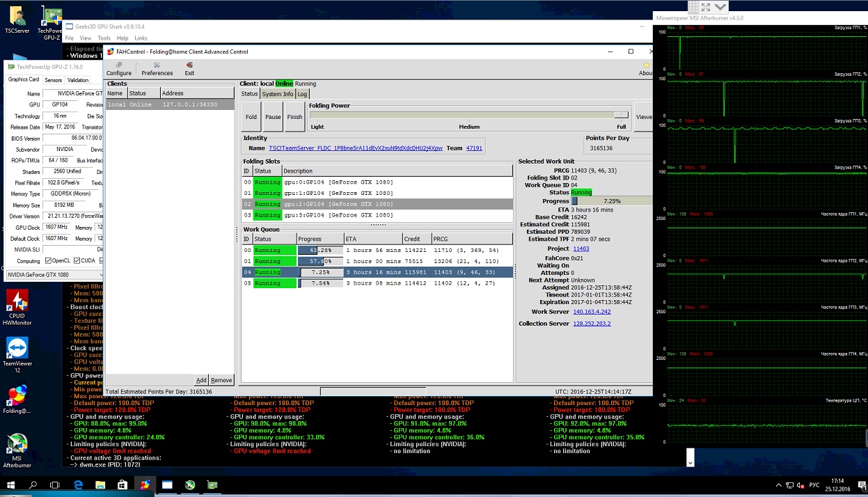Select folding slot 03 gpu:3:GP104
This screenshot has width=868, height=497.
pyautogui.click(x=377, y=215)
